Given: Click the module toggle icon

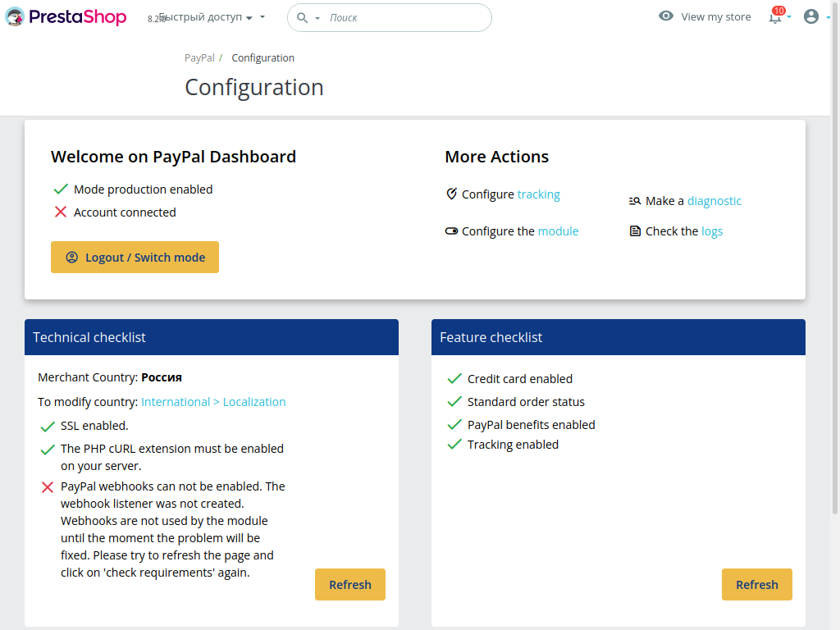Looking at the screenshot, I should (x=451, y=231).
